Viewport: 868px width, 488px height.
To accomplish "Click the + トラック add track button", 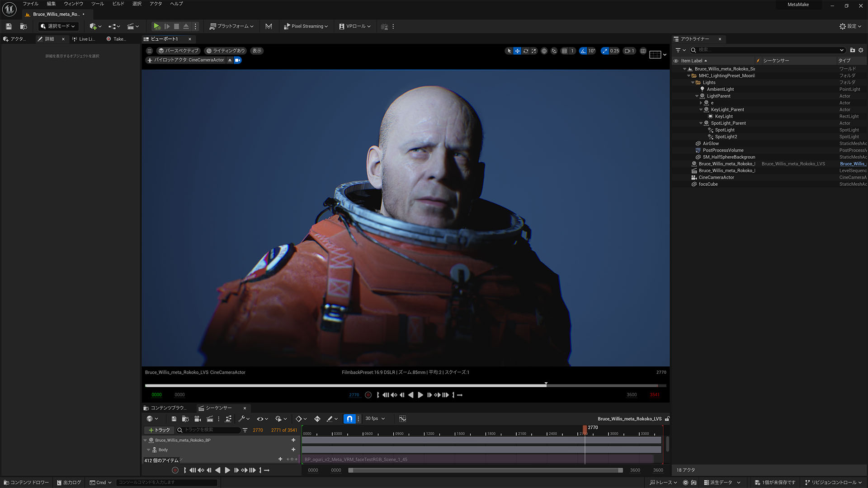I will 159,430.
